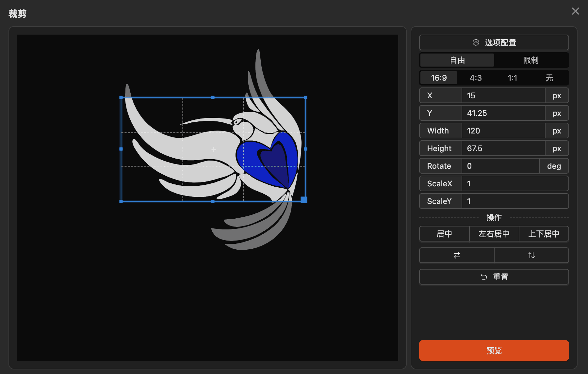The width and height of the screenshot is (588, 374).
Task: Click the crop box right-middle edge handle
Action: tap(305, 149)
